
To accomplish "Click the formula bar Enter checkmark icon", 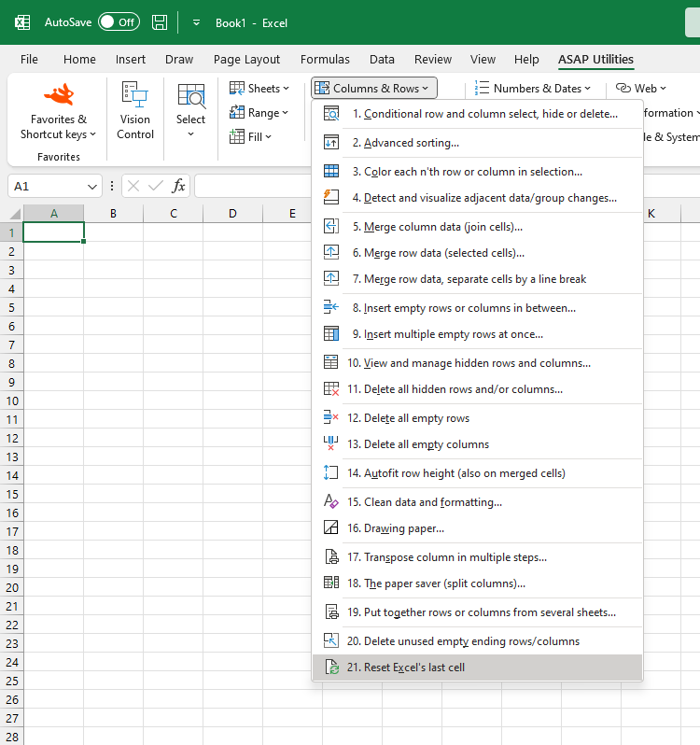I will tap(155, 186).
